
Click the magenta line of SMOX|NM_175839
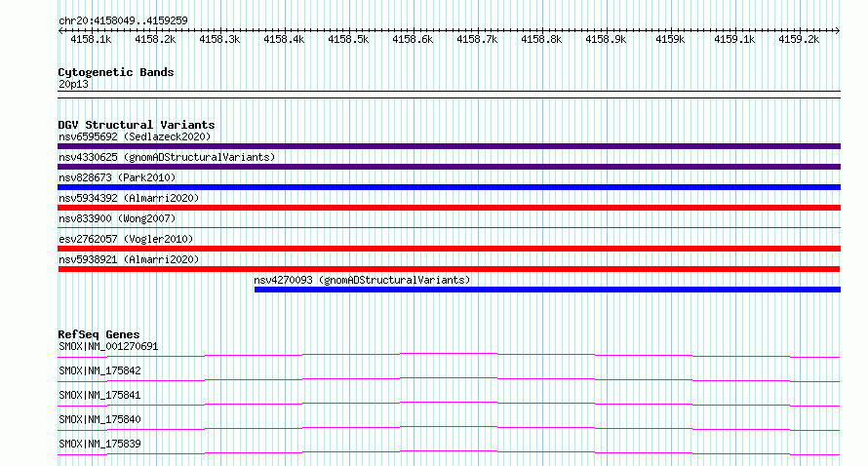(x=449, y=452)
